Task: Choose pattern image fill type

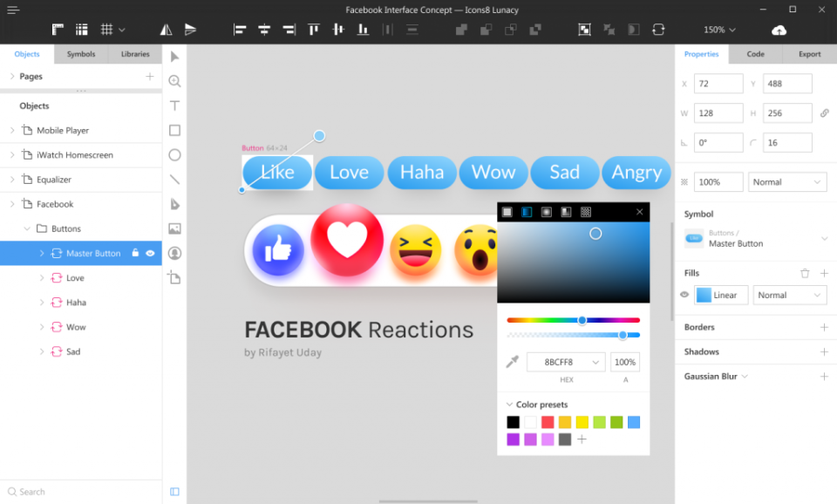Action: (586, 212)
